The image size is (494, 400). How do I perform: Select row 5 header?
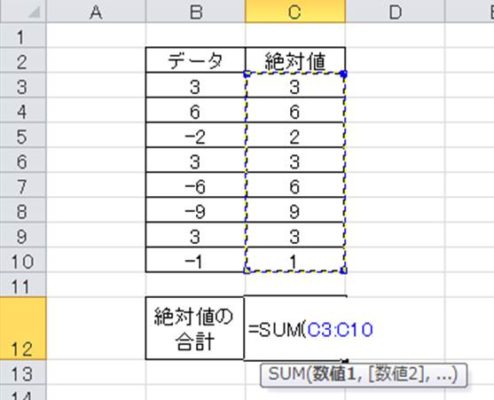23,137
